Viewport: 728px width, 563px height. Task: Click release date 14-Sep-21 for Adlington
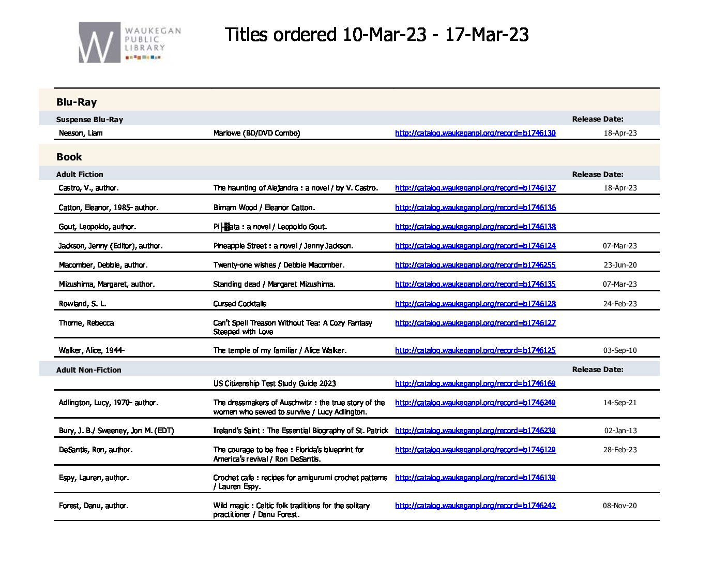(620, 403)
